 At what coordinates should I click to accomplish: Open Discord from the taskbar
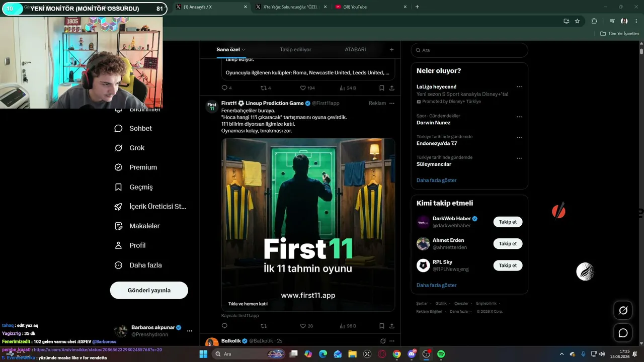412,354
